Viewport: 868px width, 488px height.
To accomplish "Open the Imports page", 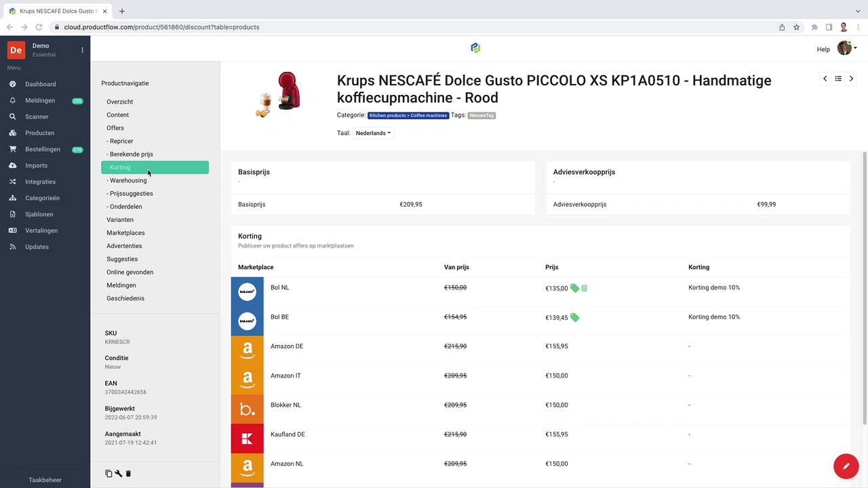I will pos(36,165).
